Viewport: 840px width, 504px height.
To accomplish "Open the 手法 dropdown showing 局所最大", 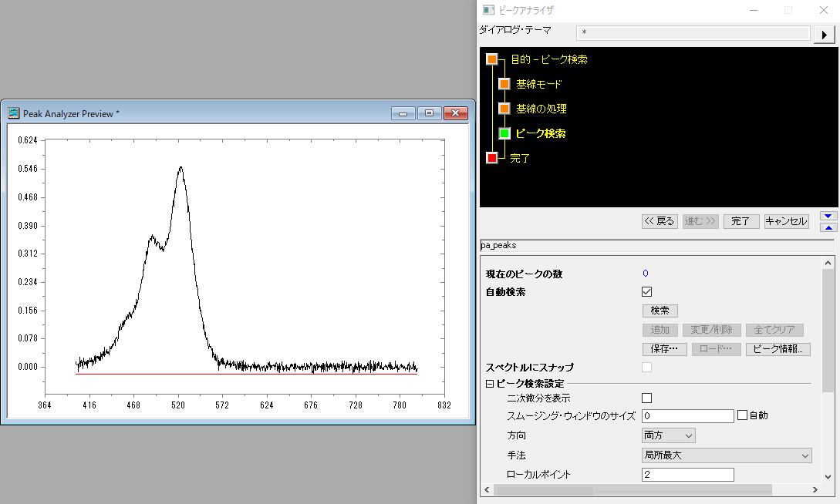I will point(727,455).
